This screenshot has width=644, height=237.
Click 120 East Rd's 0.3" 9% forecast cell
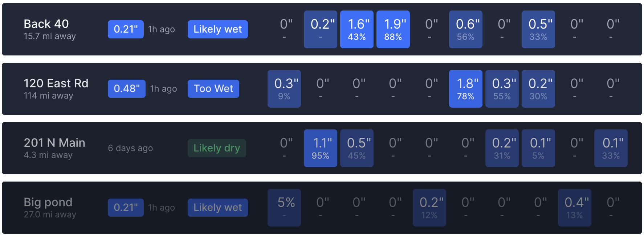pyautogui.click(x=284, y=89)
